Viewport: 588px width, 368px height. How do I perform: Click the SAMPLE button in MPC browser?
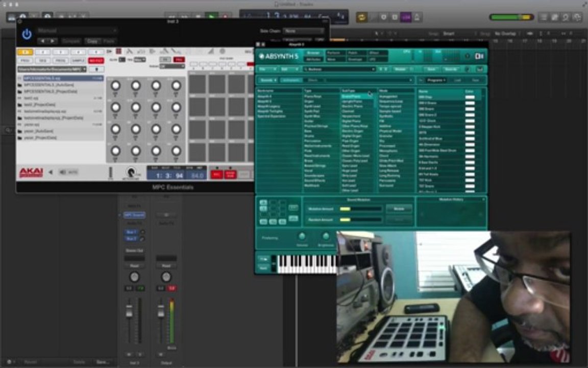point(78,60)
